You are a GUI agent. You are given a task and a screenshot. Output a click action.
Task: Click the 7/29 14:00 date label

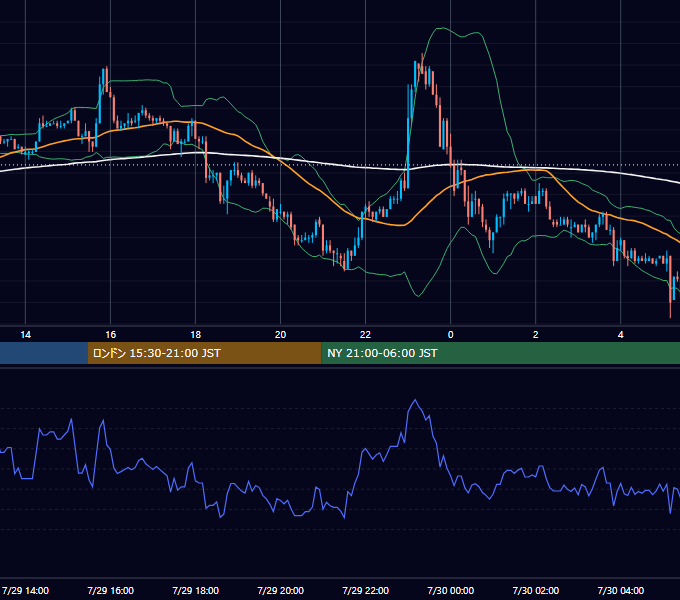26,590
